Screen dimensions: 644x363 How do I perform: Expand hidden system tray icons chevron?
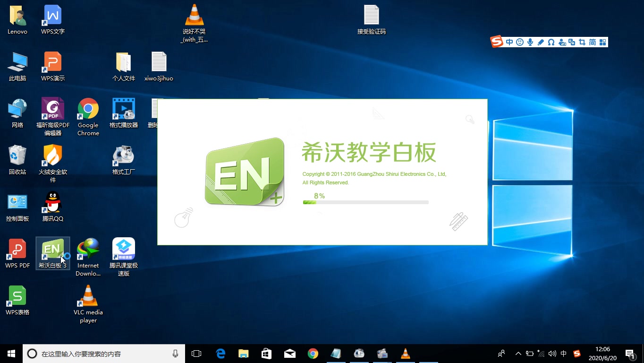pyautogui.click(x=518, y=354)
